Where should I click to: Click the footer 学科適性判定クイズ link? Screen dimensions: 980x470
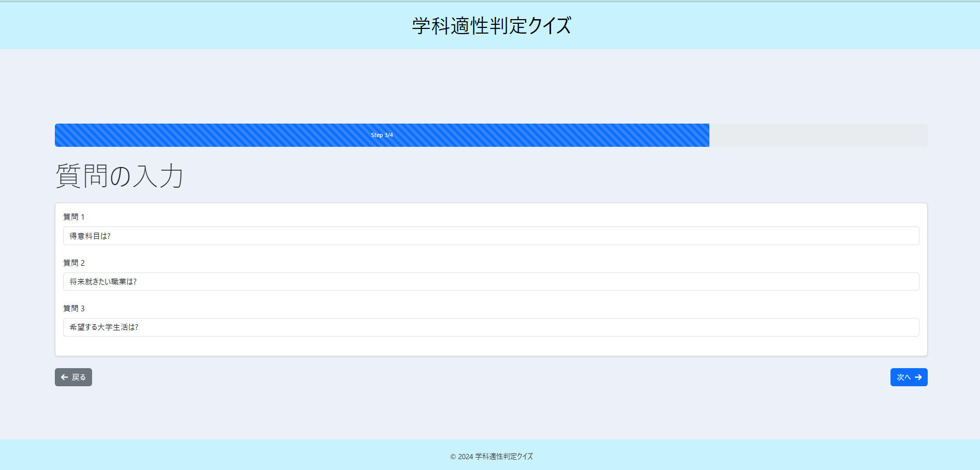503,457
